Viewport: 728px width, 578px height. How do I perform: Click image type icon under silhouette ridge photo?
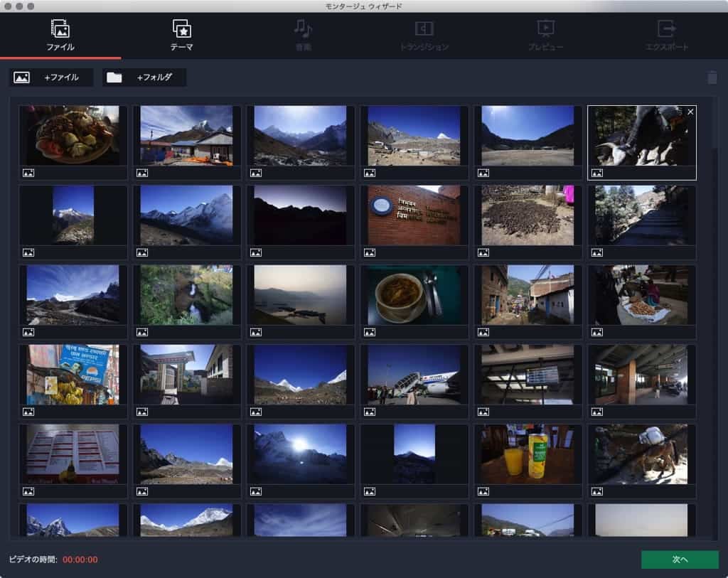[x=256, y=252]
